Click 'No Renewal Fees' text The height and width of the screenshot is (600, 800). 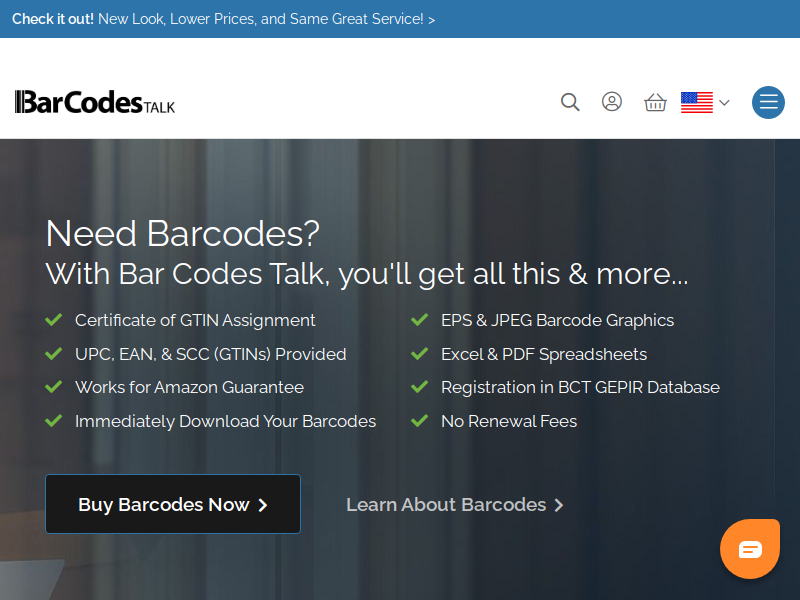(x=509, y=421)
